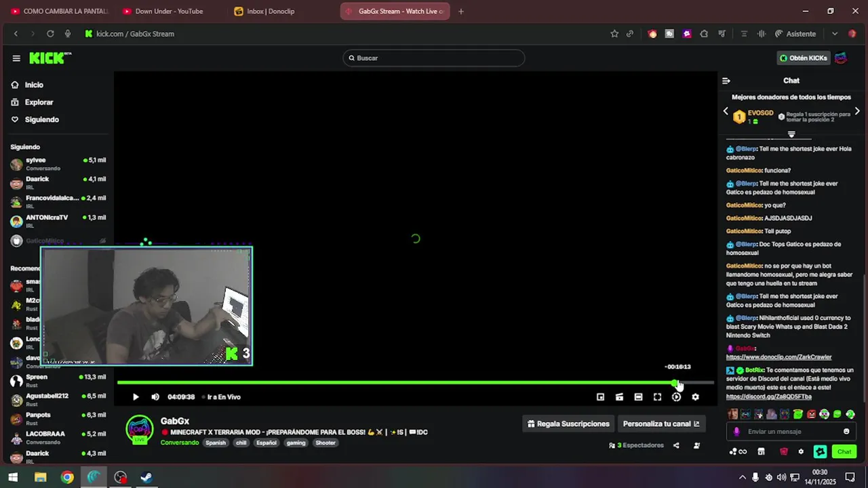Reload the page
868x488 pixels.
(x=50, y=34)
